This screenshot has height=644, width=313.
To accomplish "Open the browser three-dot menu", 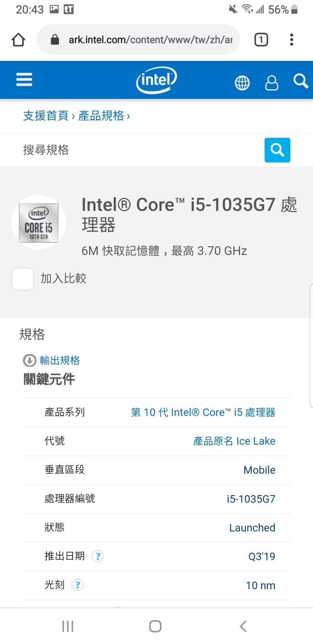I will (292, 40).
